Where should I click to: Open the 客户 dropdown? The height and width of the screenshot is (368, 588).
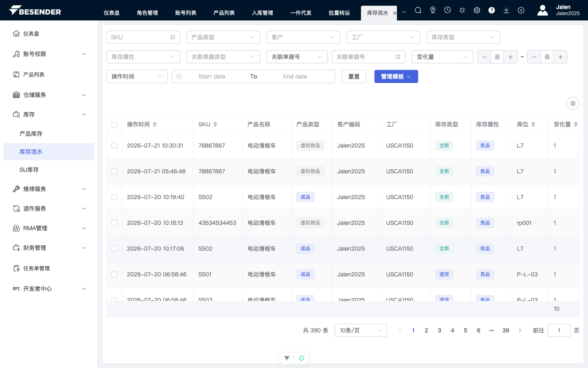coord(303,37)
